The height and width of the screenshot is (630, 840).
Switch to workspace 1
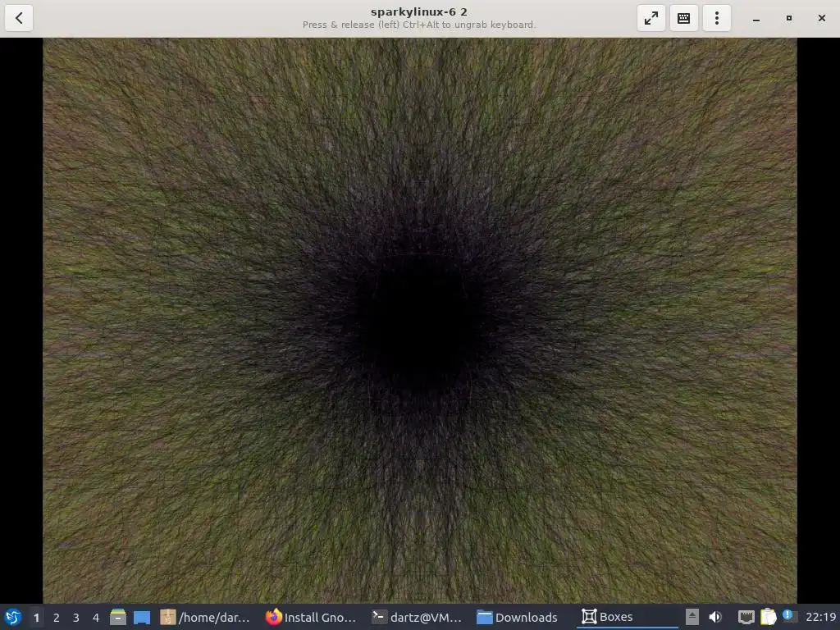[36, 618]
